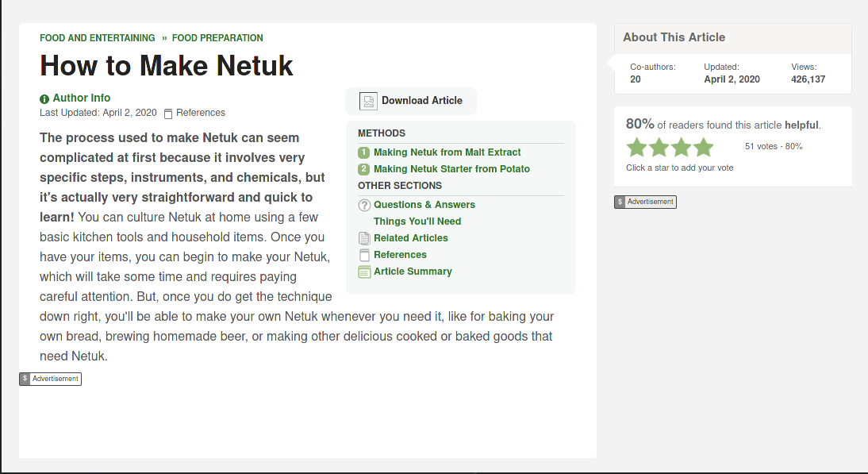
Task: Click the References page icon near date
Action: (x=168, y=114)
